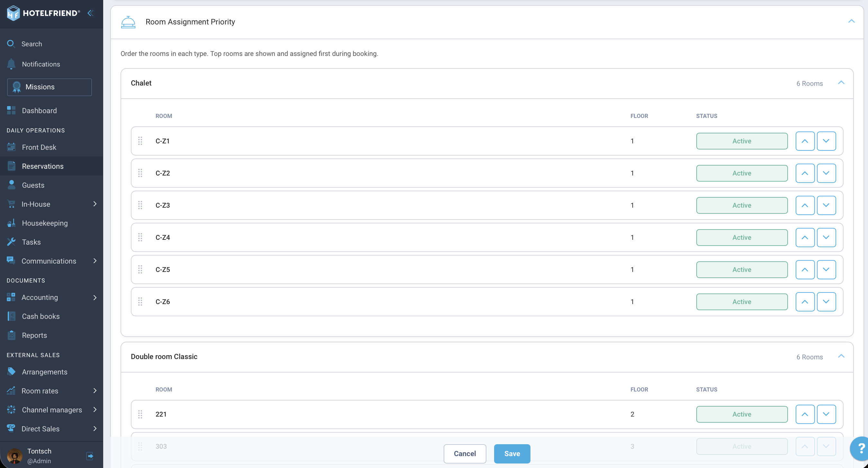The height and width of the screenshot is (468, 868).
Task: Toggle Active status of room C-Z1
Action: 742,141
